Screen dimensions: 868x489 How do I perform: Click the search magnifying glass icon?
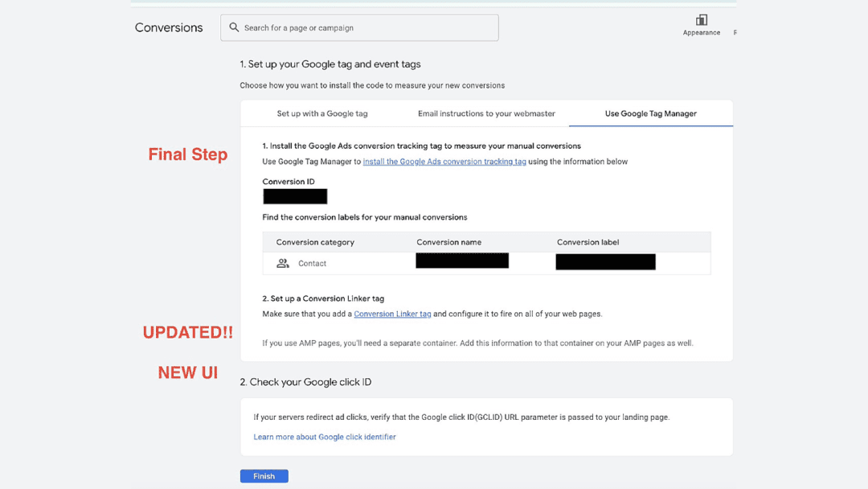(233, 27)
